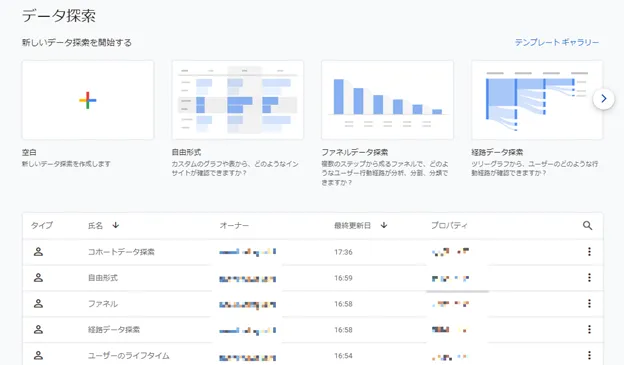Click the 自由形式 template title label
Screen dimensions: 624x365
pos(186,152)
